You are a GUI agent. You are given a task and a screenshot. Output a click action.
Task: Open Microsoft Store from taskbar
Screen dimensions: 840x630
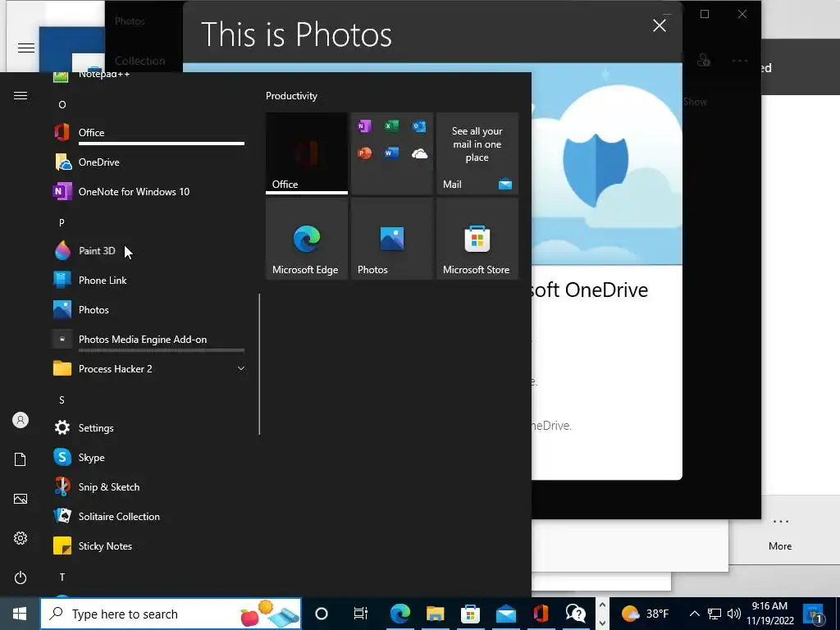pos(470,614)
